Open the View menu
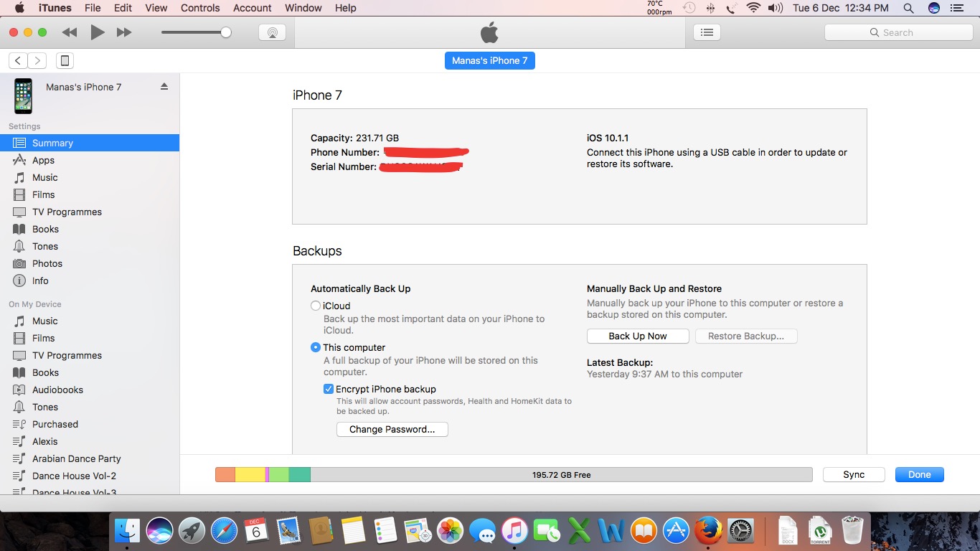980x551 pixels. point(156,8)
